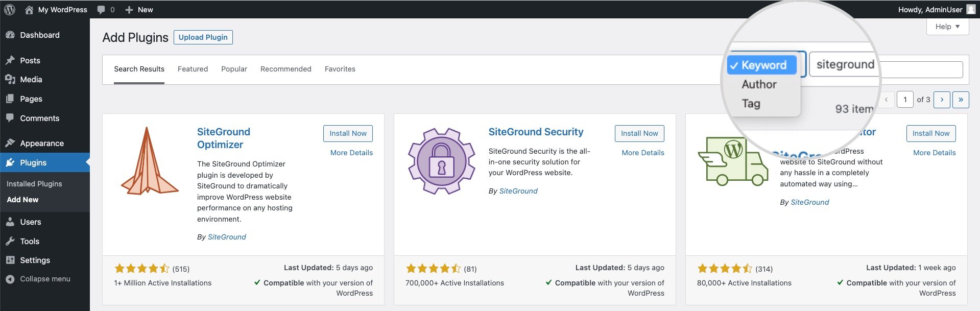Click the SiteGround Security padlock logo
Image resolution: width=980 pixels, height=311 pixels.
click(x=441, y=161)
